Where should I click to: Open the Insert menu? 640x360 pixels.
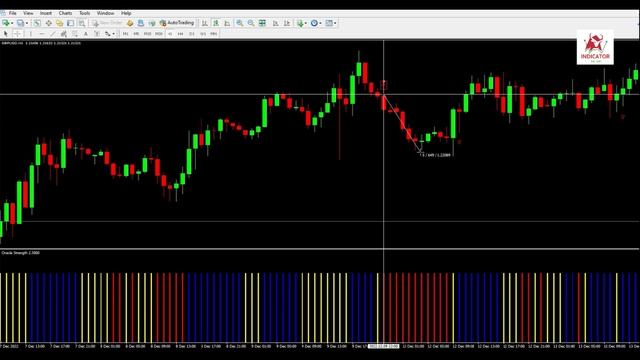coord(46,13)
